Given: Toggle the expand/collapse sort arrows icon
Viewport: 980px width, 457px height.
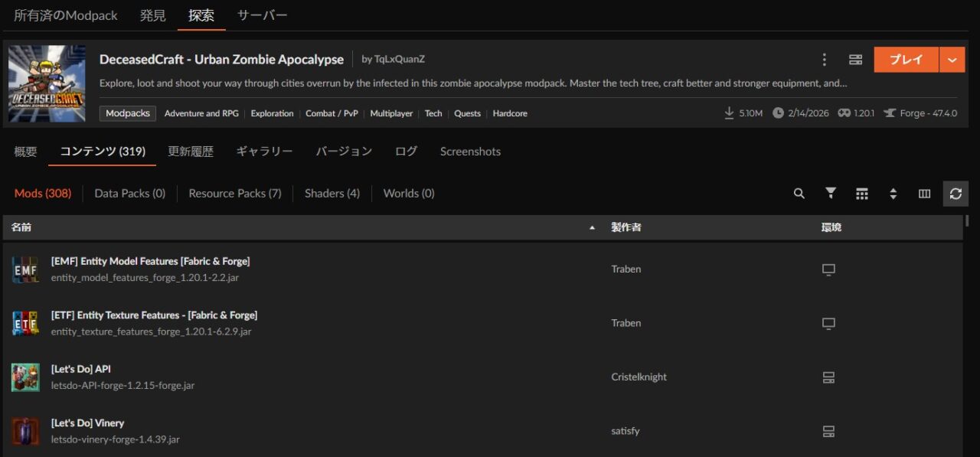Looking at the screenshot, I should [893, 194].
